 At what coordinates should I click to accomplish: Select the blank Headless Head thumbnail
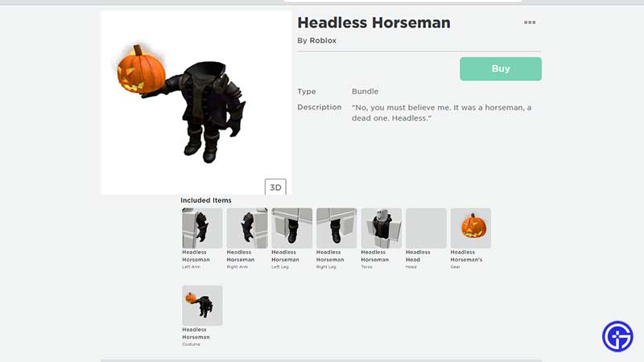(x=426, y=228)
